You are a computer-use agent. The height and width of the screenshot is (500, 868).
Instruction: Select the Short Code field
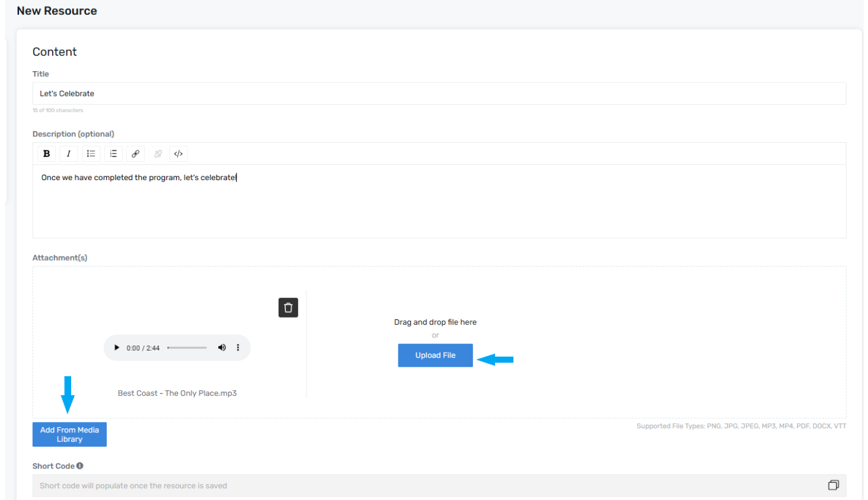tap(439, 486)
